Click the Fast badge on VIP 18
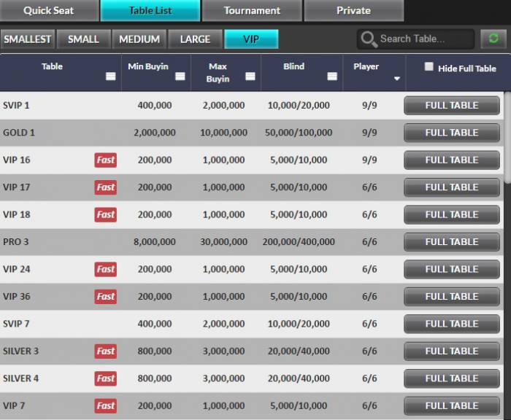Viewport: 511px width, 420px height. [106, 214]
